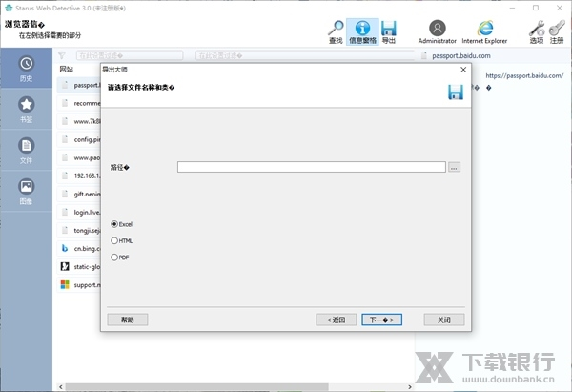Focus the 路径 path input field
This screenshot has width=572, height=392.
point(312,167)
